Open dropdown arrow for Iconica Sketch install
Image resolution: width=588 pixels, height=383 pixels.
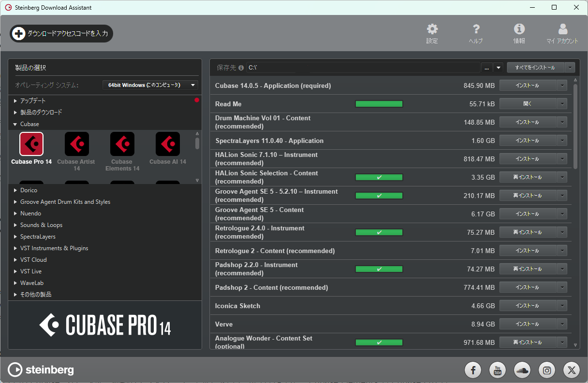click(562, 306)
